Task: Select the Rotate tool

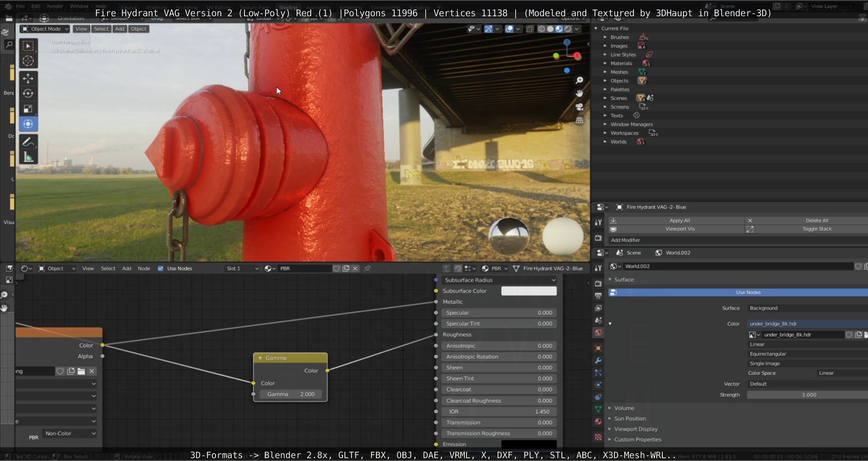Action: (x=28, y=93)
